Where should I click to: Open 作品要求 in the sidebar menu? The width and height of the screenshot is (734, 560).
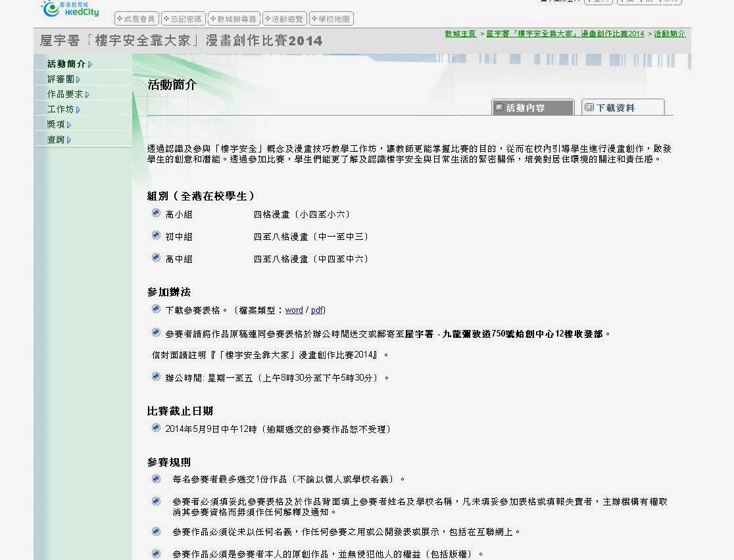click(x=65, y=94)
